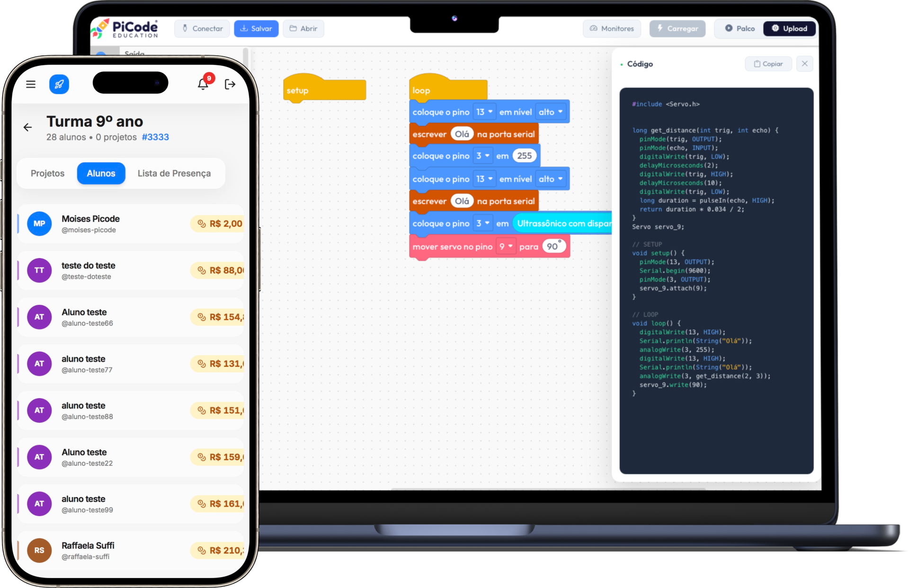The width and height of the screenshot is (909, 588).
Task: Click the gear icon on the Upload button
Action: pos(775,28)
